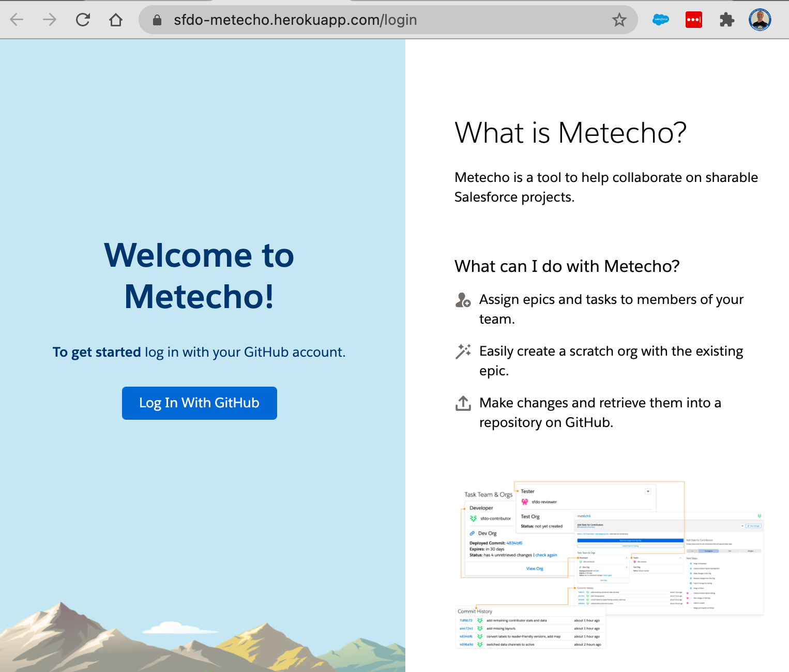This screenshot has height=672, width=789.
Task: Open the red LastPass extension icon
Action: (694, 20)
